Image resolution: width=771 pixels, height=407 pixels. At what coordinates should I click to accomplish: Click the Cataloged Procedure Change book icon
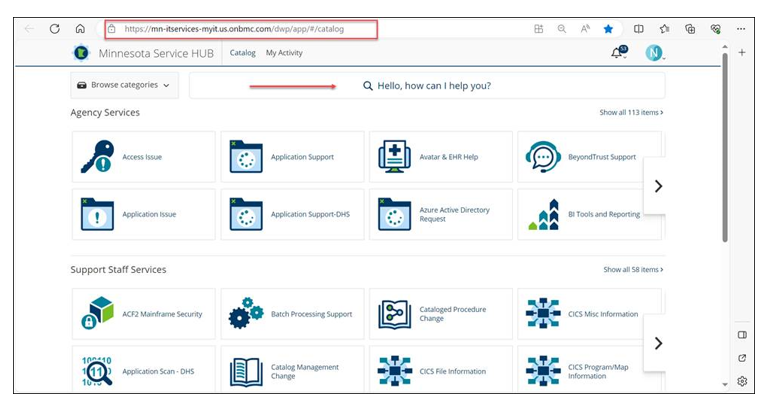pyautogui.click(x=394, y=314)
